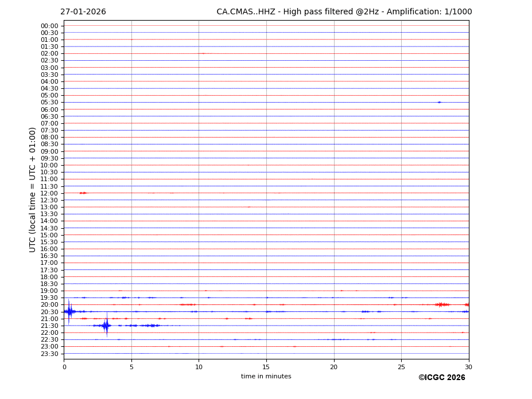The height and width of the screenshot is (399, 532).
Task: Click the vertical UTC local time axis label
Action: tap(33, 189)
